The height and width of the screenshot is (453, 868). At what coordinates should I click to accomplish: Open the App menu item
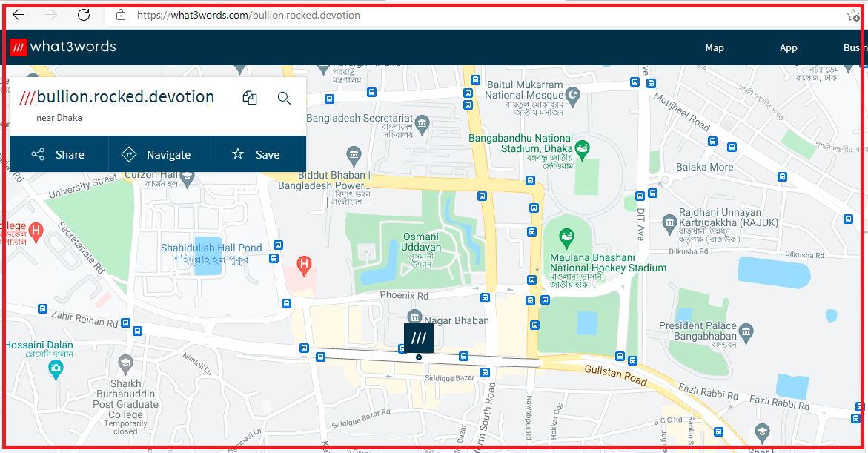pyautogui.click(x=788, y=48)
